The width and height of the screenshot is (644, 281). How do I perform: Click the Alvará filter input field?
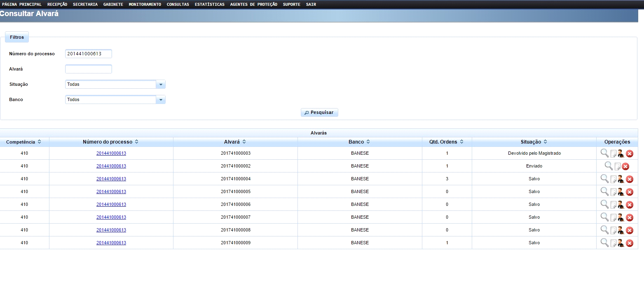[89, 69]
